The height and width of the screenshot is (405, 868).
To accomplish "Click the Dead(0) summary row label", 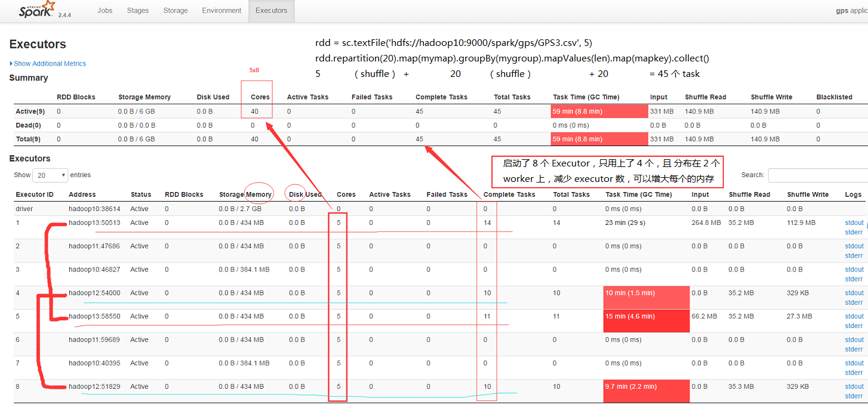I will click(27, 125).
